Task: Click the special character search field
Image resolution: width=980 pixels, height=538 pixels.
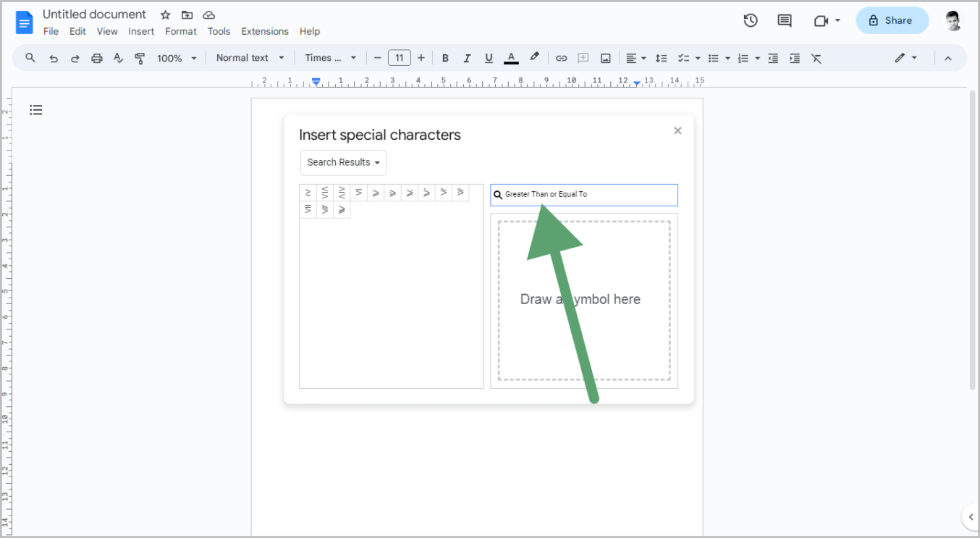Action: [584, 195]
